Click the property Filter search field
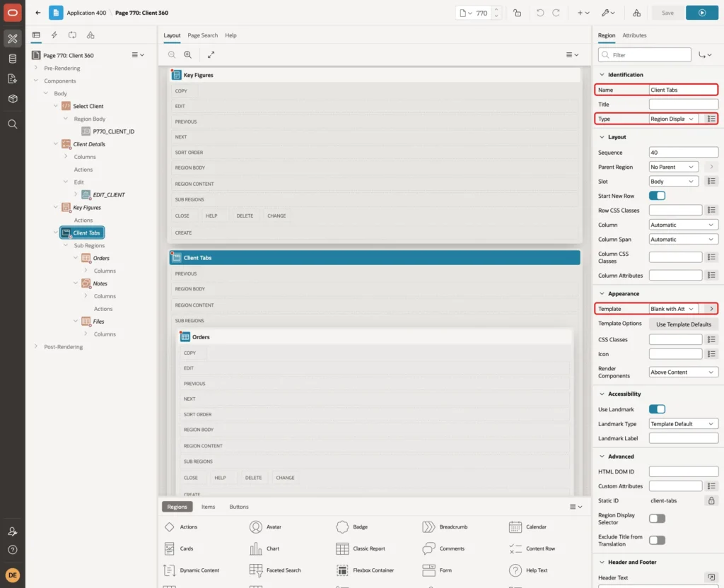The image size is (724, 588). click(645, 55)
